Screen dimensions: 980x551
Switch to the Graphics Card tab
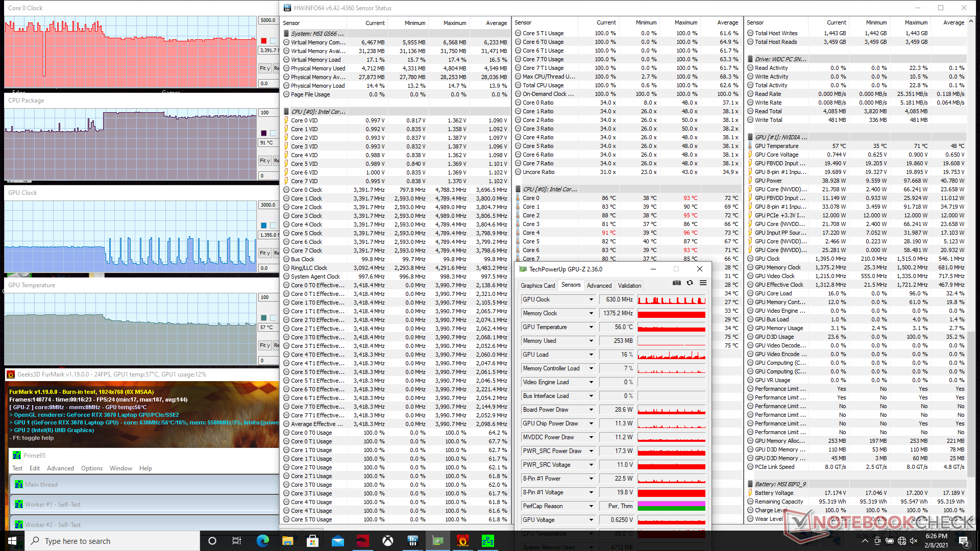coord(537,286)
